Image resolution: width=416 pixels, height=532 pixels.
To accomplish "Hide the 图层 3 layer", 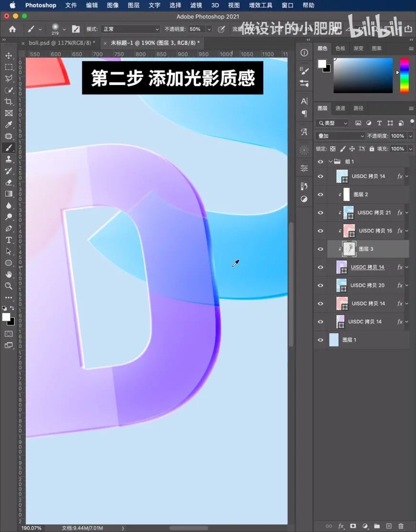I will [320, 249].
